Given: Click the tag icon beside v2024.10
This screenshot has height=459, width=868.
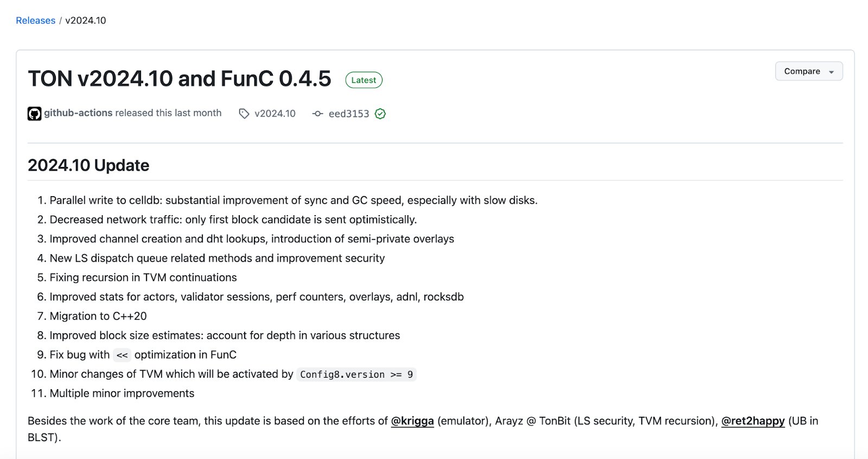Looking at the screenshot, I should pyautogui.click(x=244, y=113).
